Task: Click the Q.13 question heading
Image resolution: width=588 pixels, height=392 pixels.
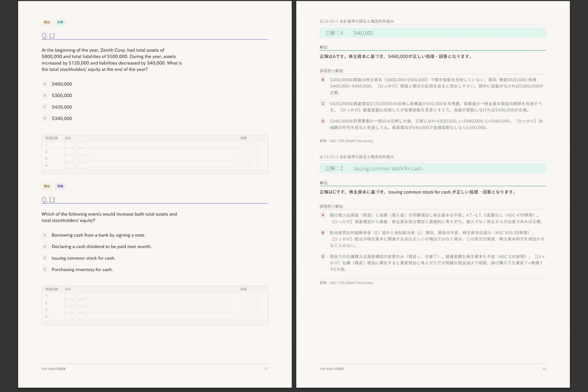Action: pos(48,200)
